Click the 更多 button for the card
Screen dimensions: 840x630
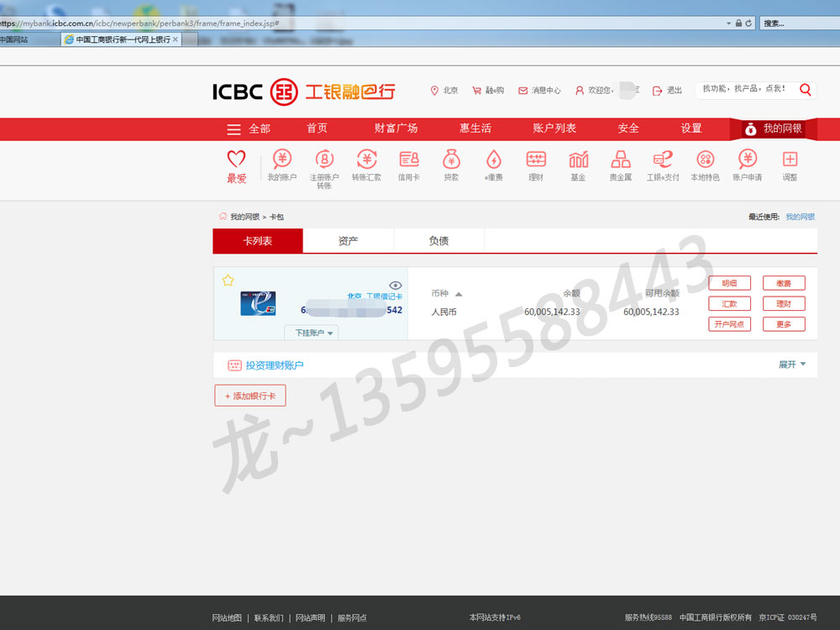coord(784,324)
